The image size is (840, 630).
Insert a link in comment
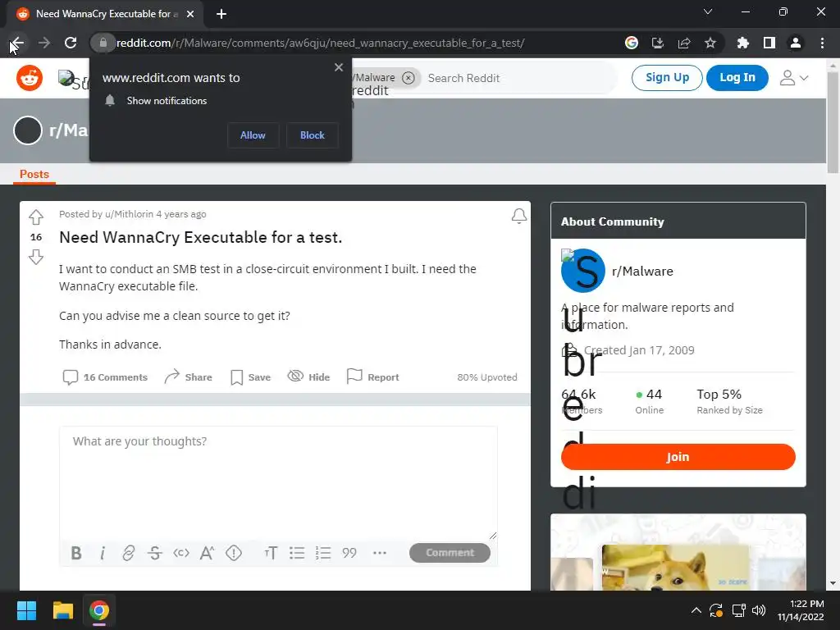click(x=129, y=553)
